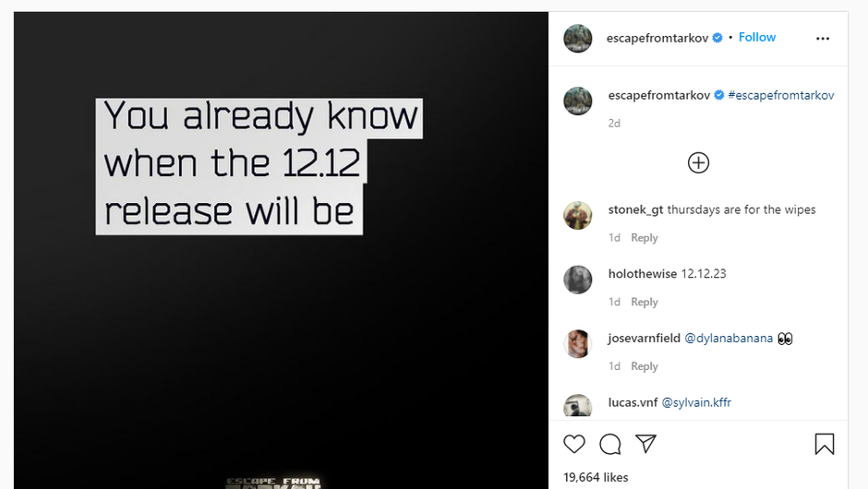
Task: Open the comment speech bubble icon
Action: (x=610, y=444)
